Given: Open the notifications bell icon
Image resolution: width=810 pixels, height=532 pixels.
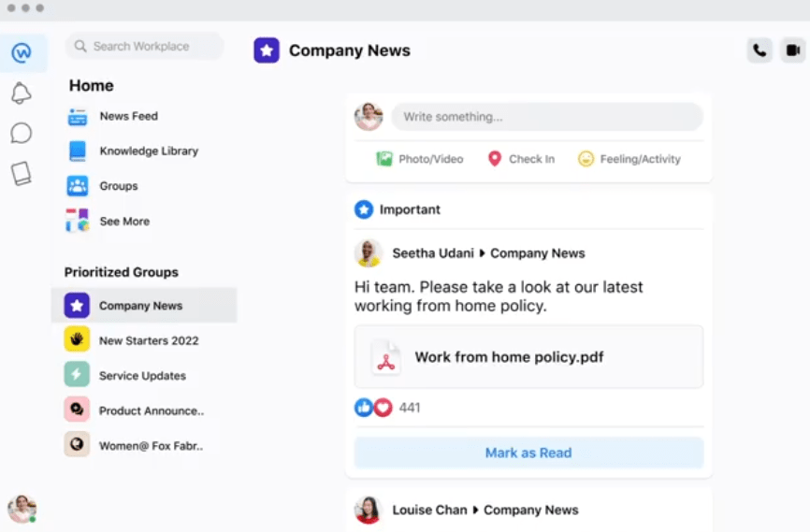Looking at the screenshot, I should 22,93.
